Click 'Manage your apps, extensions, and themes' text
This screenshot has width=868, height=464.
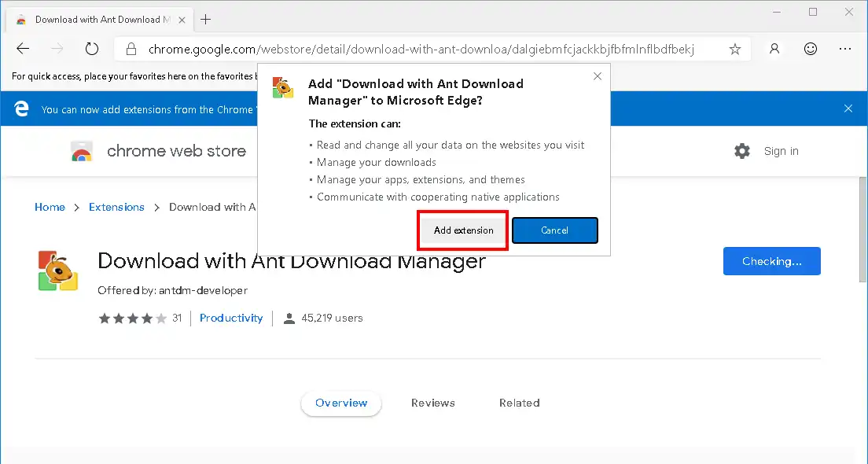tap(421, 179)
